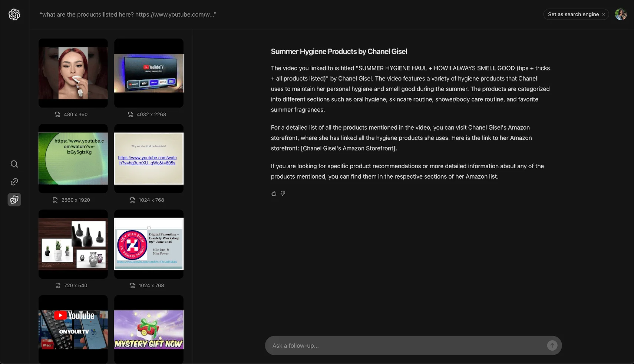Open the vases collage 720 x 540 image
The image size is (634, 364).
[73, 244]
